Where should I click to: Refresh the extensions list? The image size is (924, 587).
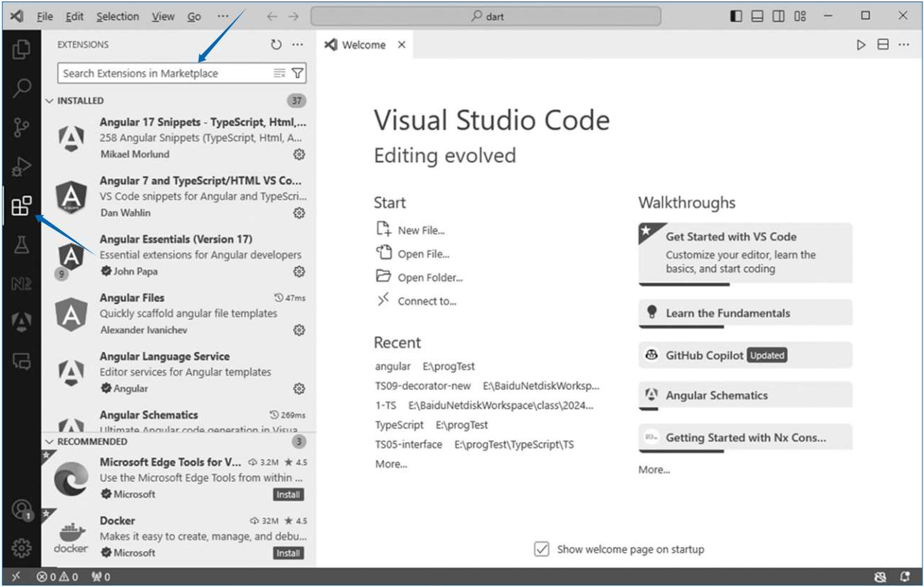[x=277, y=44]
